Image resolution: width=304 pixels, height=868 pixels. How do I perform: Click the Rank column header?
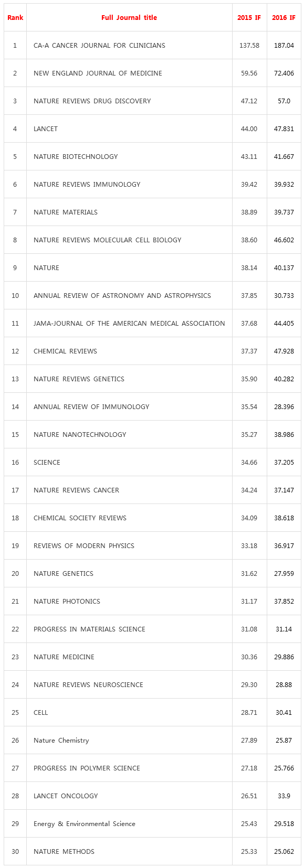[15, 18]
